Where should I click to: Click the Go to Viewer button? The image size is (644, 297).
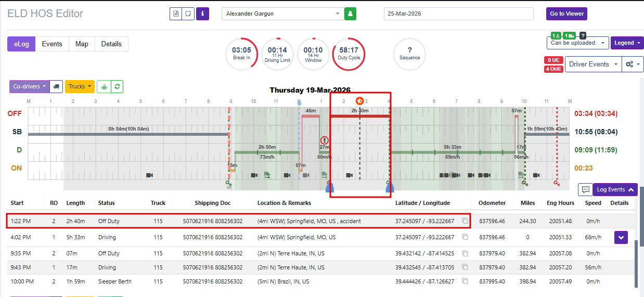click(x=566, y=14)
